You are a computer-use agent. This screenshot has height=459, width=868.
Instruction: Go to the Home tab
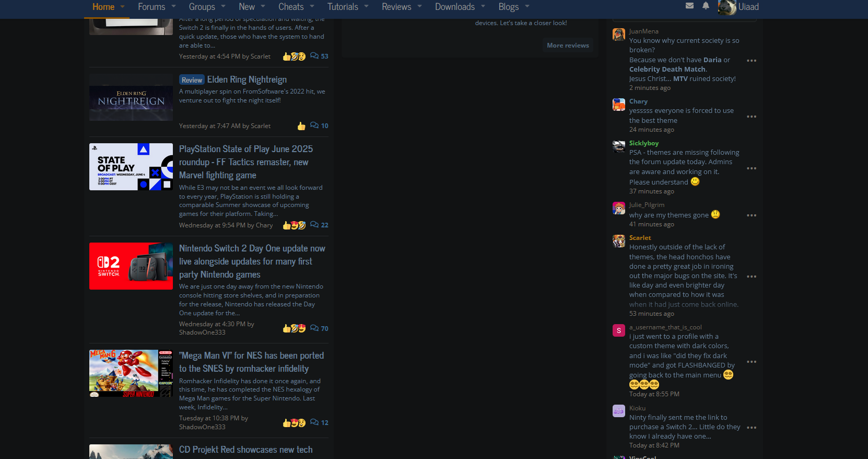coord(103,7)
